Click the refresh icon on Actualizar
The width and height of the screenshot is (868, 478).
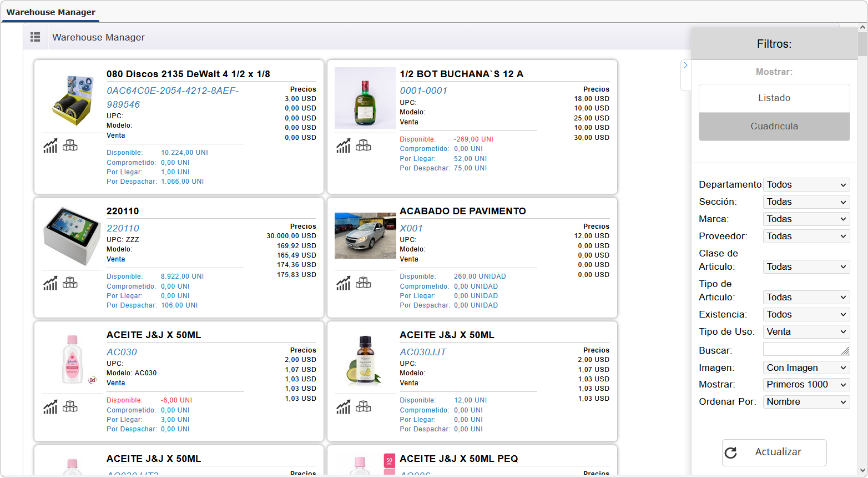[x=731, y=452]
